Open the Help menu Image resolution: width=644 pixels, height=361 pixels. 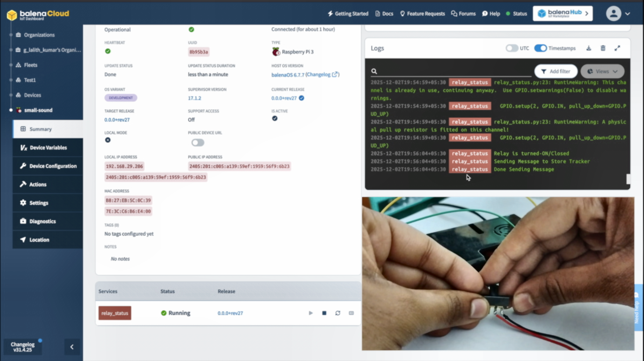(x=491, y=14)
